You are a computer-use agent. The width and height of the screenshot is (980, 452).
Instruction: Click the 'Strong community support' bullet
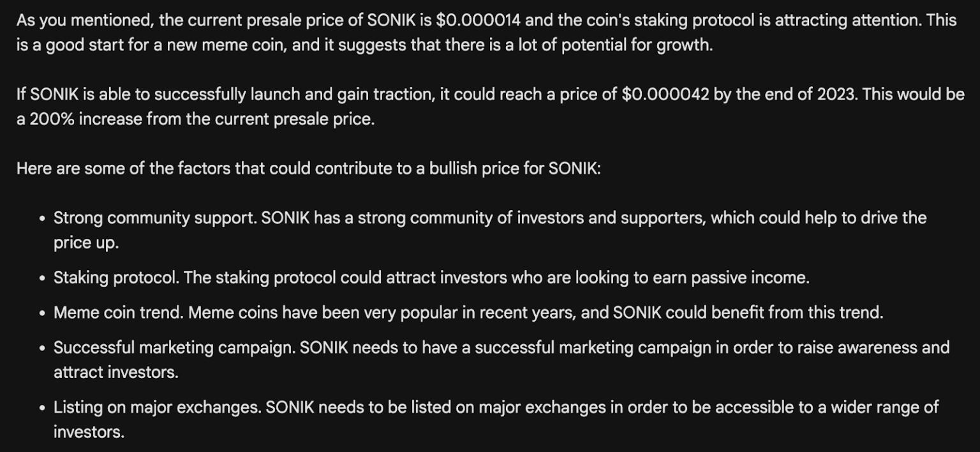pyautogui.click(x=490, y=230)
